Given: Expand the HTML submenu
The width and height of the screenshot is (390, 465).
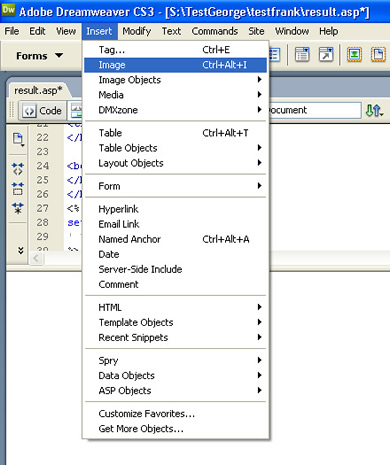Looking at the screenshot, I should [175, 307].
